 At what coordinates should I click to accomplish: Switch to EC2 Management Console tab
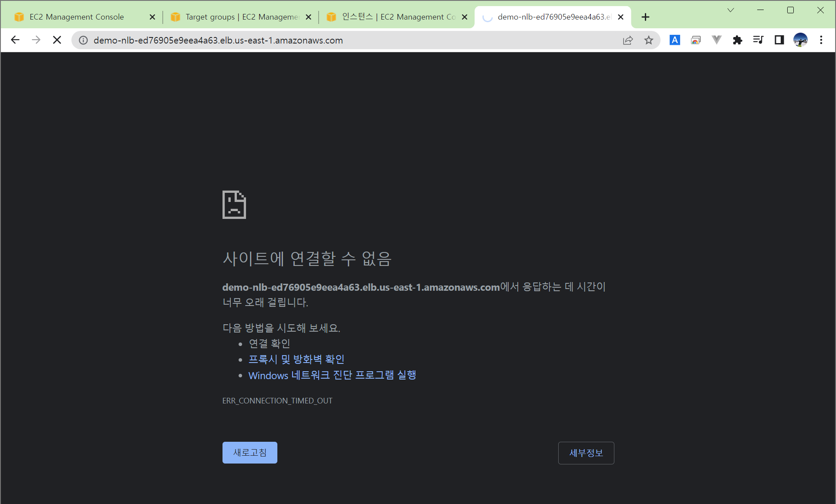(x=77, y=17)
